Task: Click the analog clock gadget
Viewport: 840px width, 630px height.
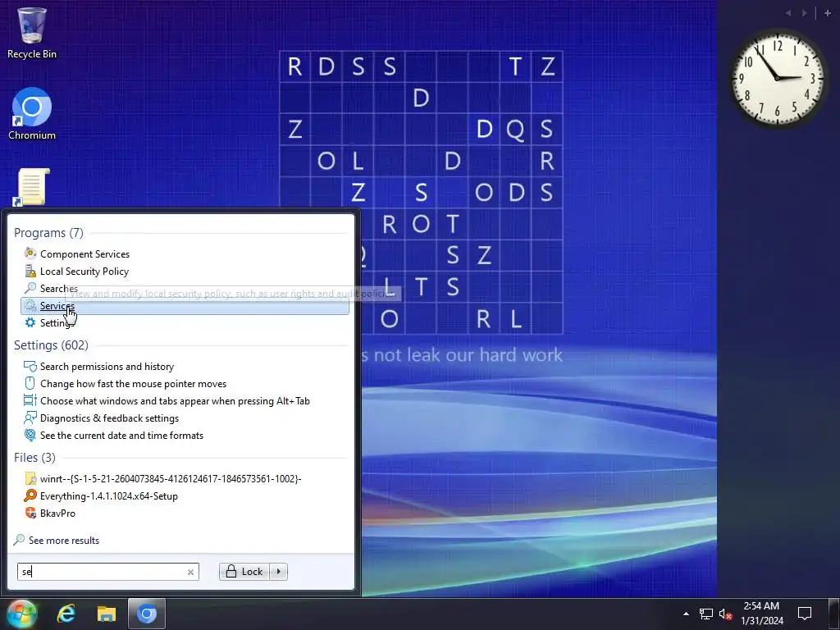Action: tap(777, 78)
